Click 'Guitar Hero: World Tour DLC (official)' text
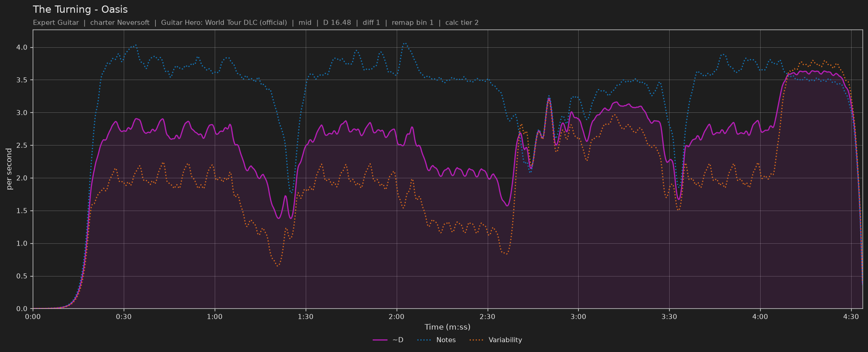The height and width of the screenshot is (352, 868). click(224, 23)
